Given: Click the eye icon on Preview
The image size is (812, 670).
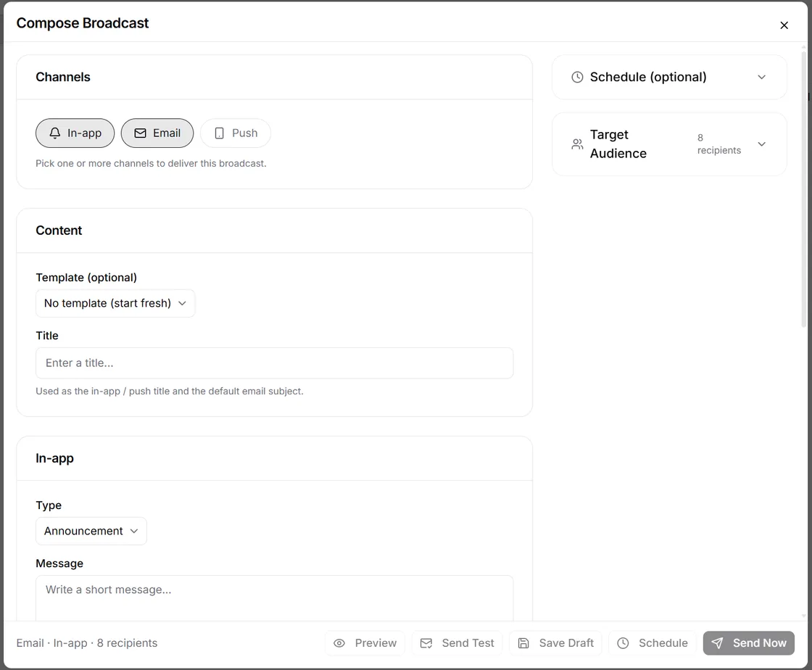Looking at the screenshot, I should [339, 643].
